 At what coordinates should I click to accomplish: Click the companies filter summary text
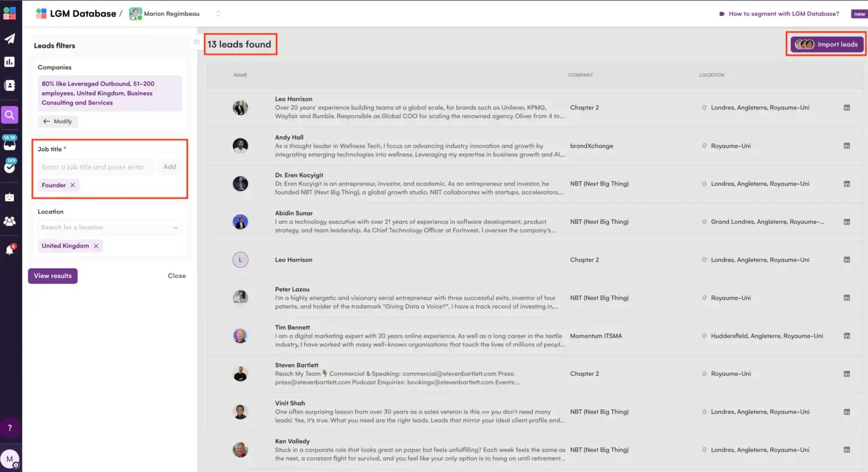pos(110,93)
